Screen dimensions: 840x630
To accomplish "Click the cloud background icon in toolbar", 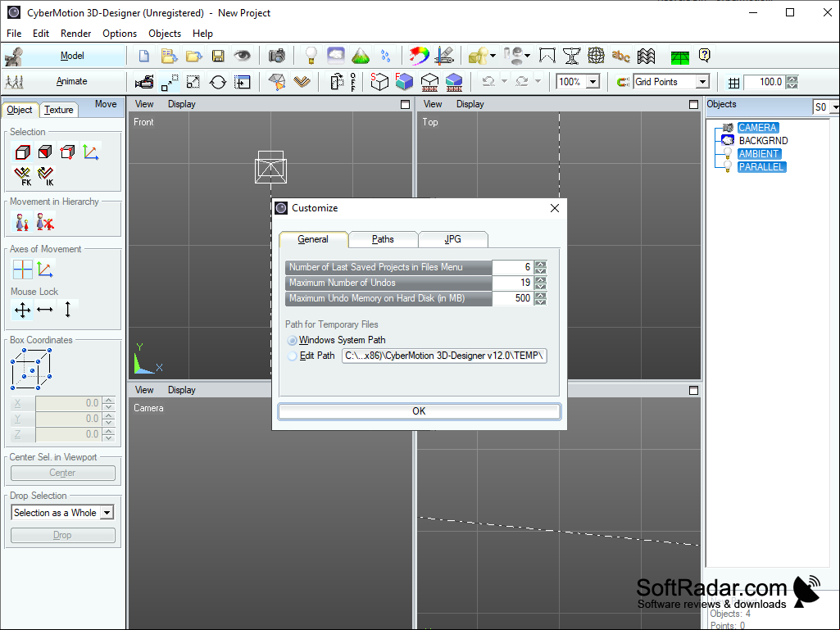I will [336, 55].
